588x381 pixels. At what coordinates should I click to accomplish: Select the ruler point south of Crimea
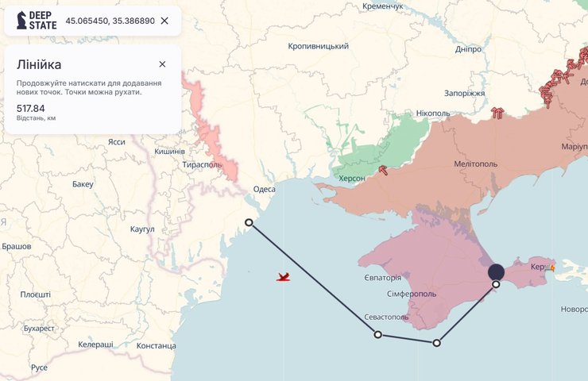(x=436, y=343)
